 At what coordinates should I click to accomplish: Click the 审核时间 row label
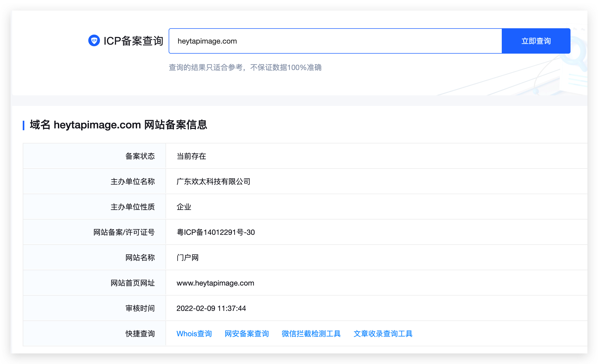(140, 308)
